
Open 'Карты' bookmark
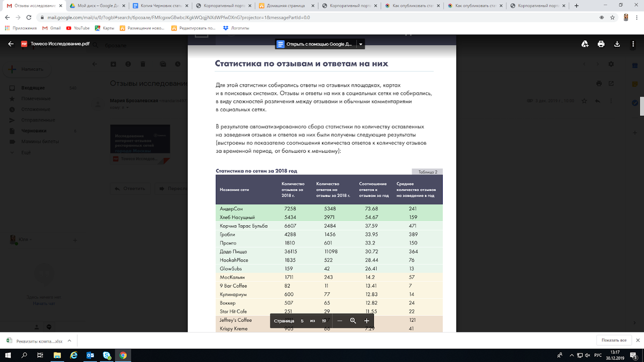tap(104, 28)
